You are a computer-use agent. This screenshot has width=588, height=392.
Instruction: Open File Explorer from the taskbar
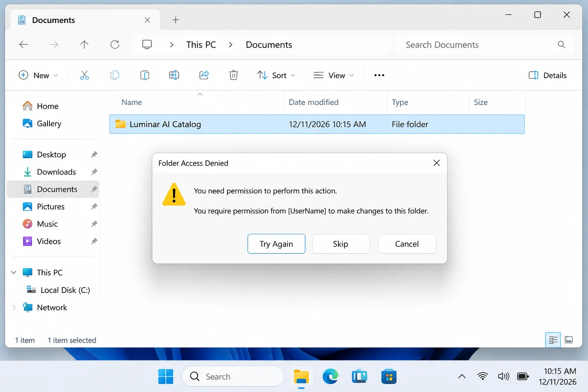click(301, 377)
